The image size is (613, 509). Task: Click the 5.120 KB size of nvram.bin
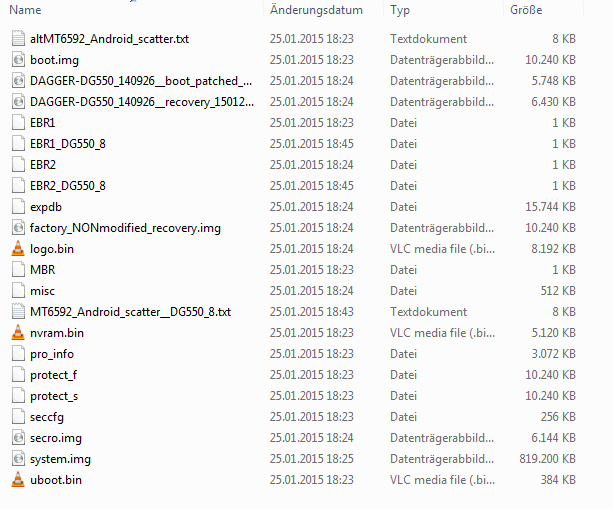tap(554, 333)
